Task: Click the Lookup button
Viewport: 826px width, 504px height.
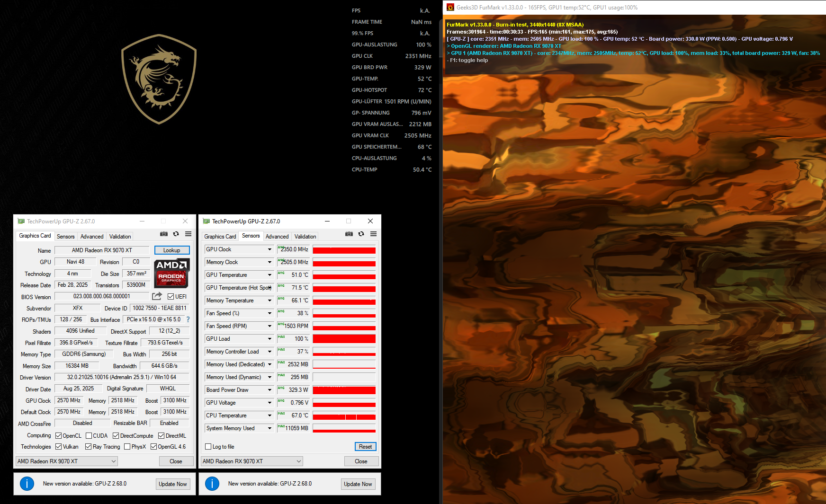Action: pos(171,250)
